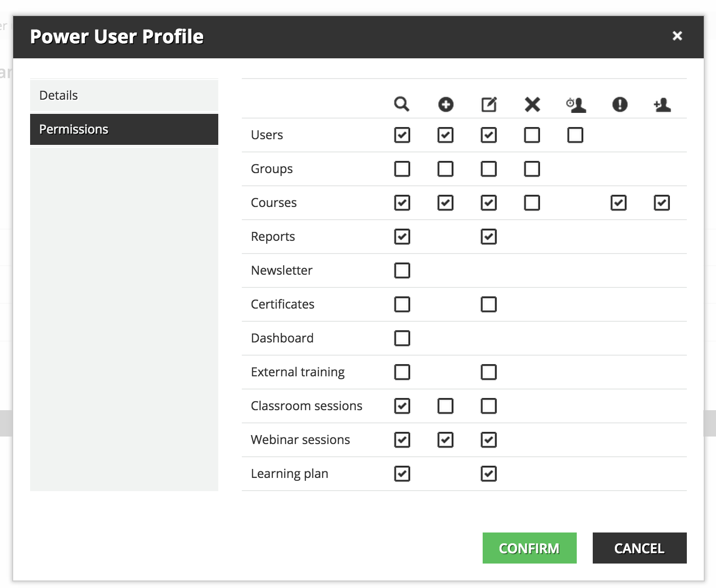This screenshot has height=588, width=716.
Task: Uncheck Users edit permission
Action: click(489, 135)
